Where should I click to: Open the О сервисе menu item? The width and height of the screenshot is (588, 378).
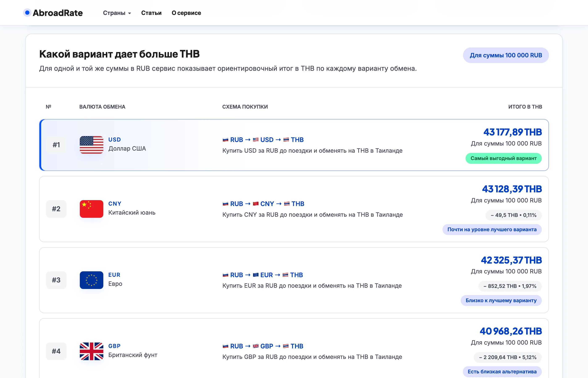tap(186, 13)
